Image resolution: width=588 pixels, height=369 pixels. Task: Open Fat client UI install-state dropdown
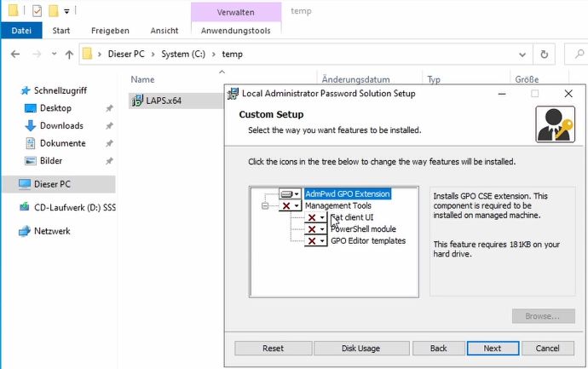pos(316,217)
